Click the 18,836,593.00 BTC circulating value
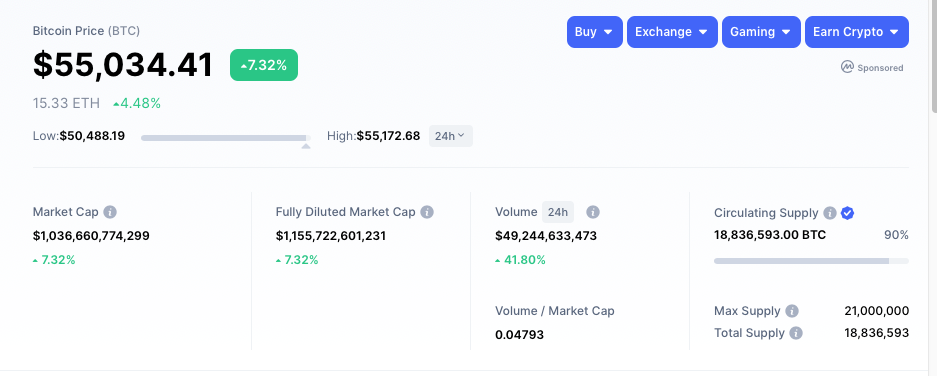Viewport: 937px width, 376px height. click(x=770, y=235)
